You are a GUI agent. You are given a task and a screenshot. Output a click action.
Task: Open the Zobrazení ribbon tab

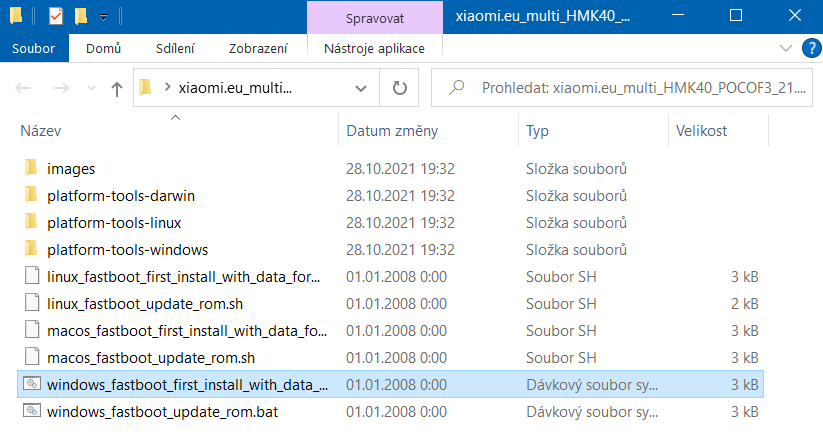pos(258,48)
